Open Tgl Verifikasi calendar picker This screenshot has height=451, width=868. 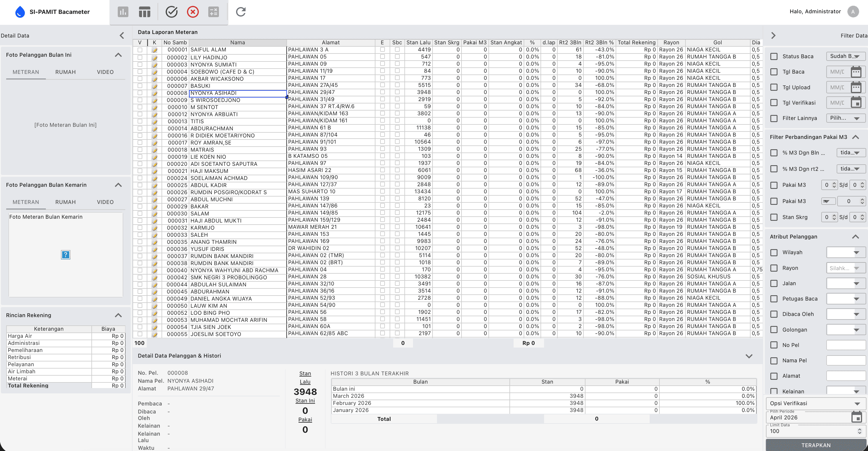856,103
